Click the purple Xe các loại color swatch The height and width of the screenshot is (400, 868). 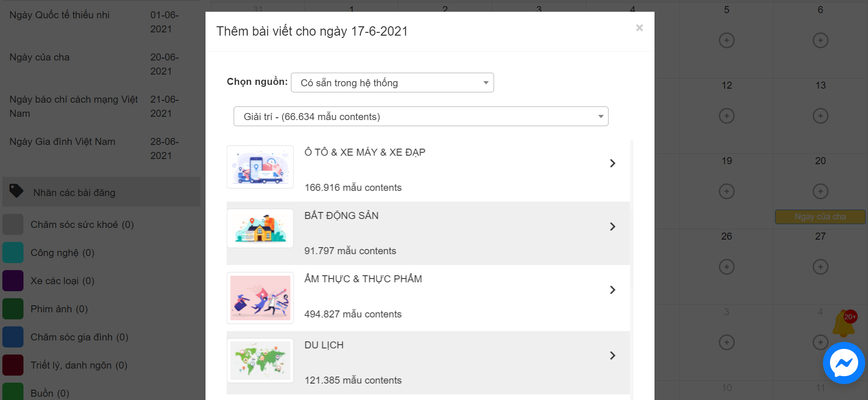tap(13, 281)
